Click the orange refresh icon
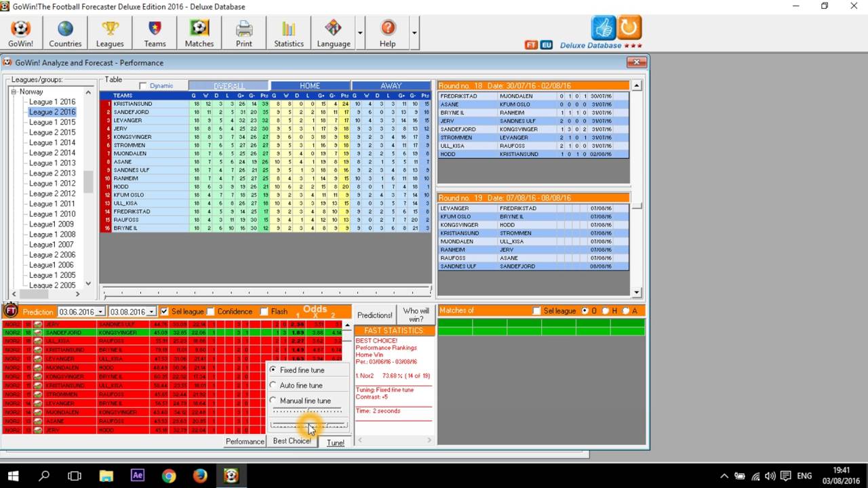Image resolution: width=868 pixels, height=488 pixels. pos(629,28)
